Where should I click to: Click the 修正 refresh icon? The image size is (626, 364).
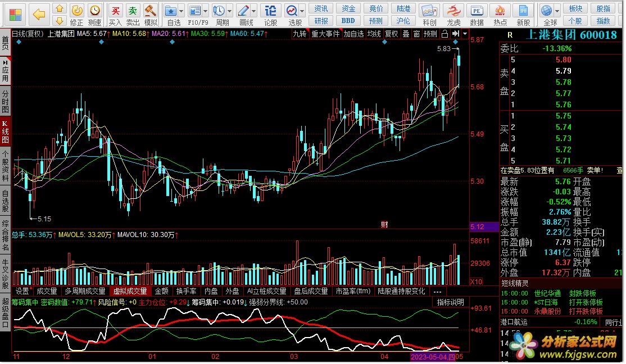click(76, 11)
